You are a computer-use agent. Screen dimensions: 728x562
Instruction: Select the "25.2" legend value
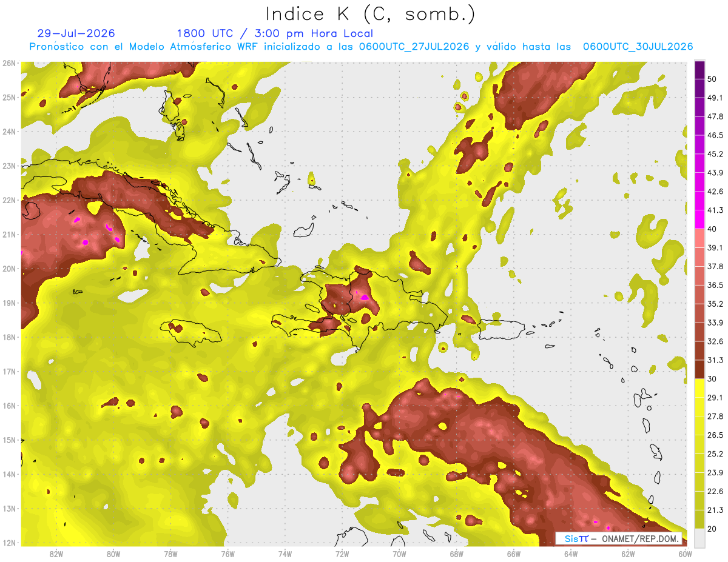pos(716,454)
